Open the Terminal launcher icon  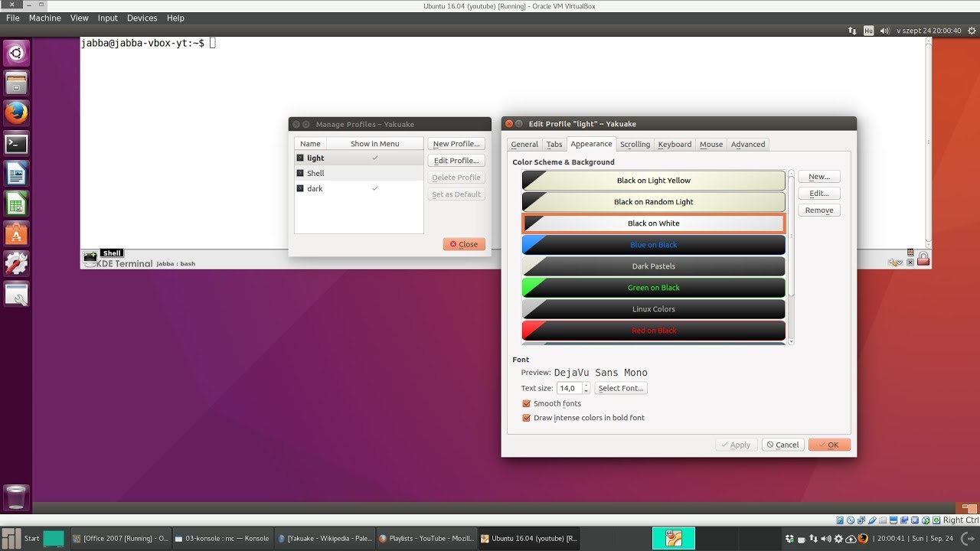point(16,143)
